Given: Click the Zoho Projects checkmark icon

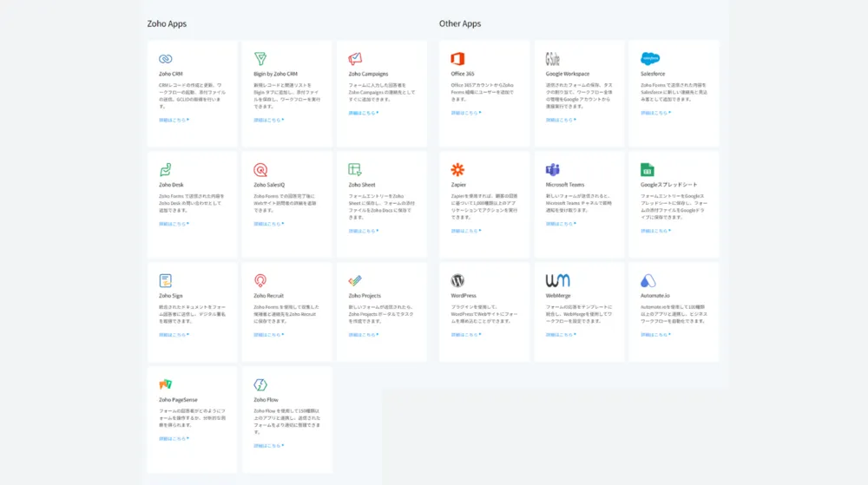Looking at the screenshot, I should click(355, 281).
